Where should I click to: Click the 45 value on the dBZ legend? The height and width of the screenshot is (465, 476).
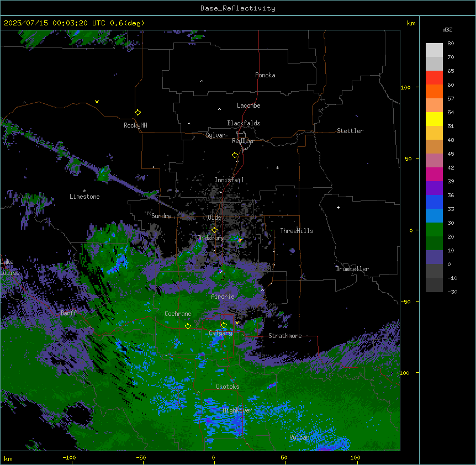click(x=451, y=154)
